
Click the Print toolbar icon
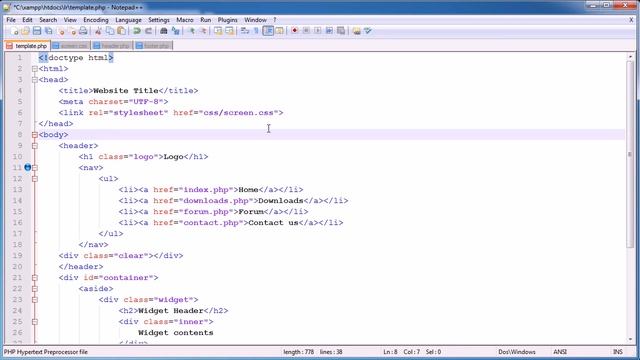tap(83, 31)
